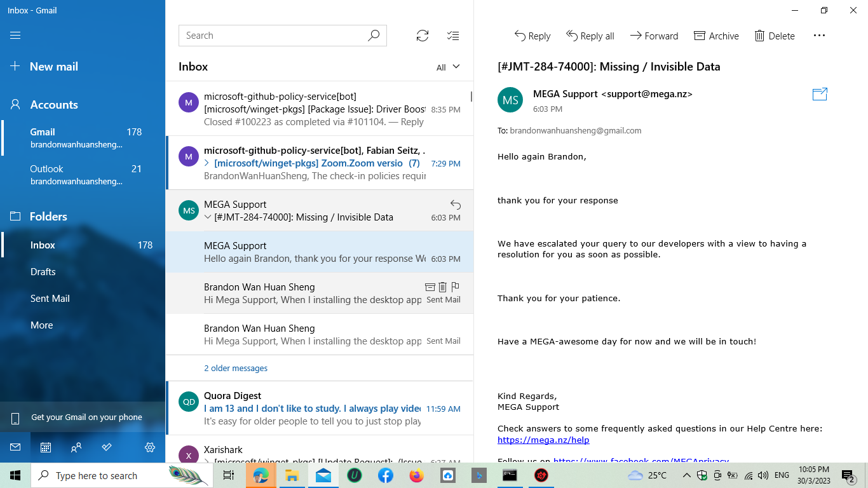Collapse the MEGA Support conversation chevron

pos(208,217)
